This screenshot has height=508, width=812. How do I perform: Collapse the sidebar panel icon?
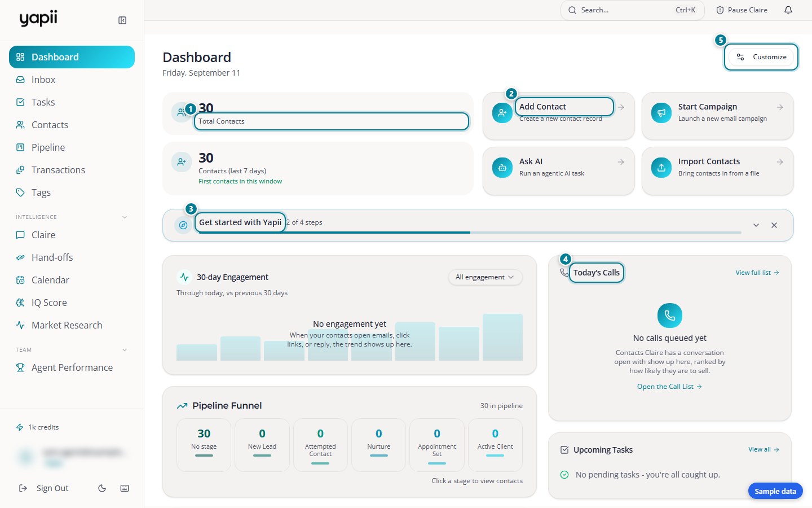coord(122,20)
